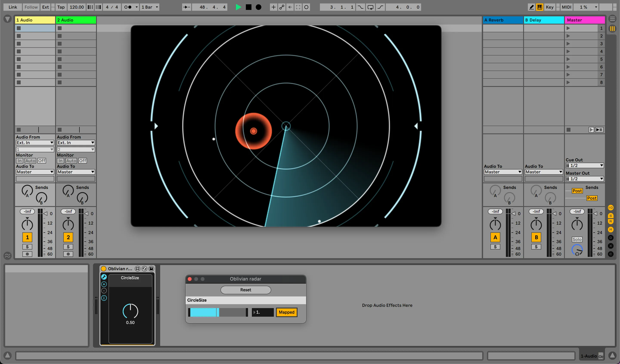Image resolution: width=620 pixels, height=364 pixels.
Task: Set 1 Audio monitor to In
Action: pyautogui.click(x=19, y=161)
